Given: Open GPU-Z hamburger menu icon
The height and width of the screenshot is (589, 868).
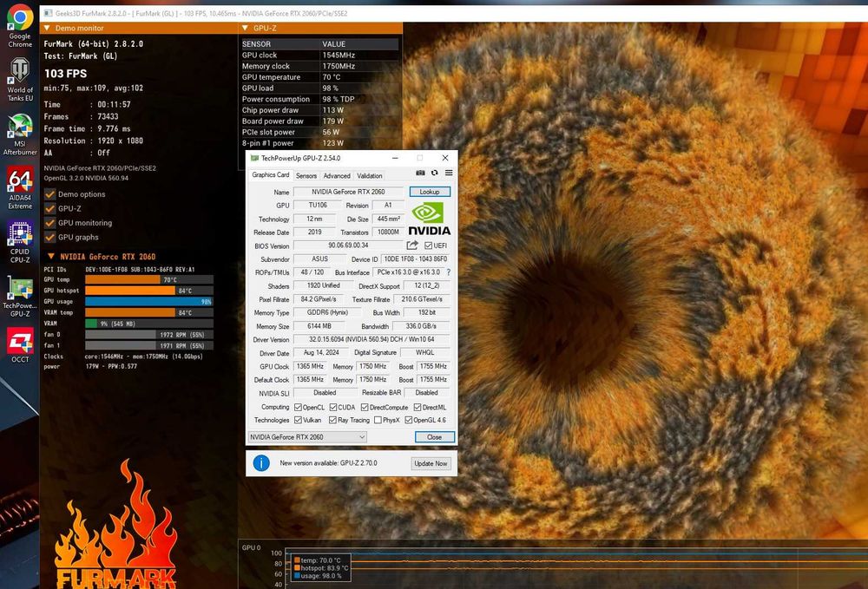Looking at the screenshot, I should (x=449, y=173).
